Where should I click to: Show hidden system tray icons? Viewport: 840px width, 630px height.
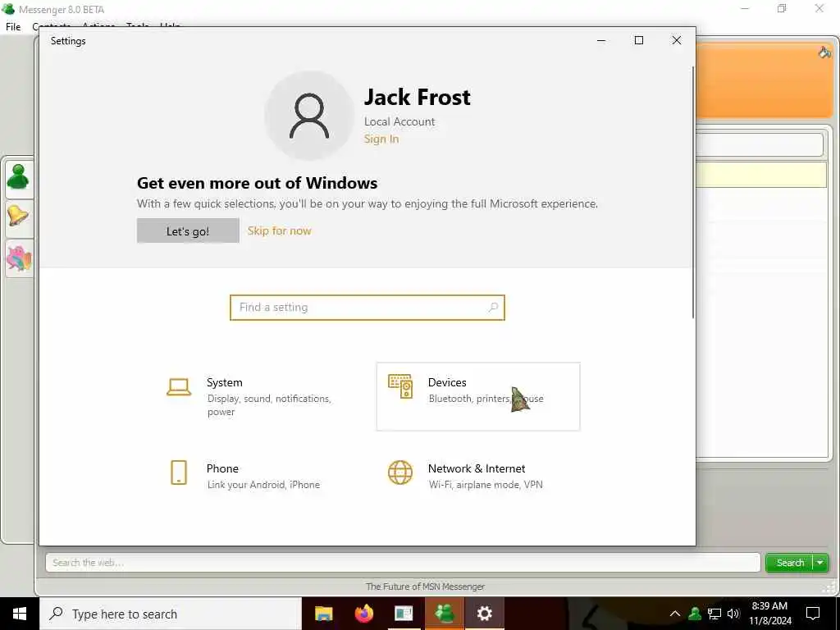pyautogui.click(x=675, y=614)
